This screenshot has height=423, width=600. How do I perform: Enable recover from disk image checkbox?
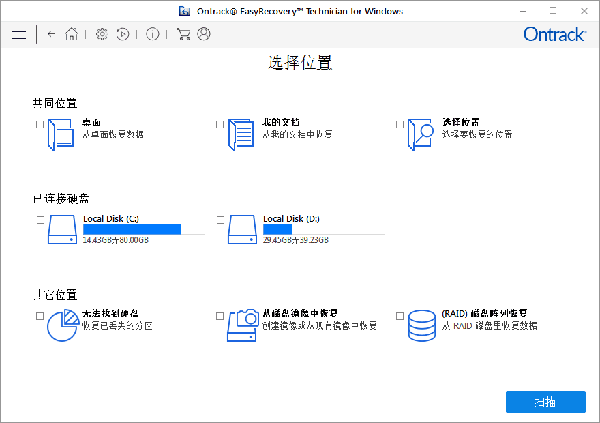point(220,316)
